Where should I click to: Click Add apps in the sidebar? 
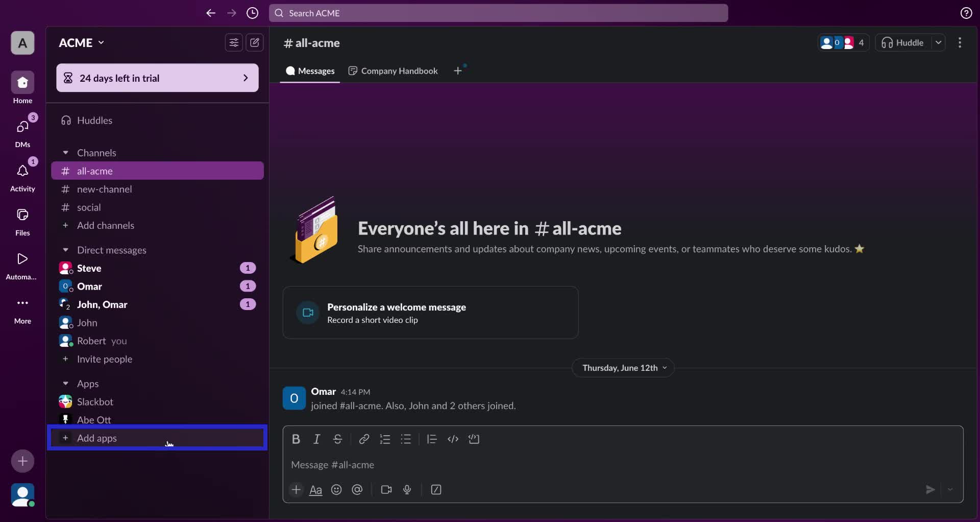(97, 438)
